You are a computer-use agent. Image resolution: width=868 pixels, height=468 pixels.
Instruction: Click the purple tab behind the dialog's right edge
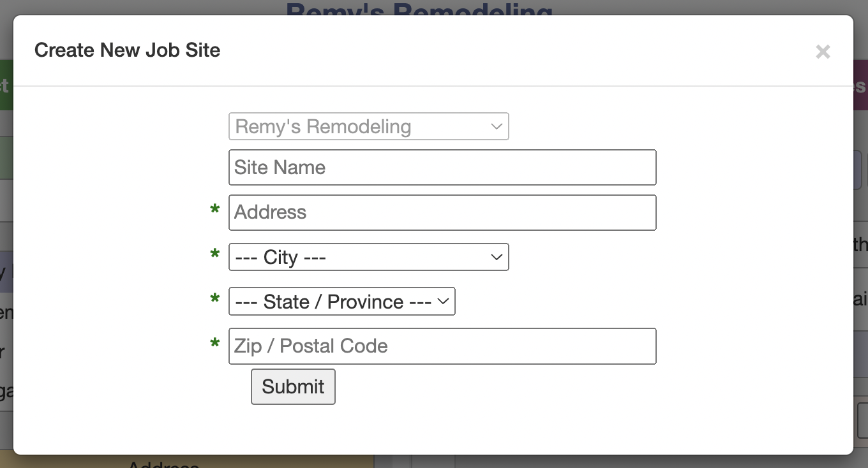click(860, 85)
